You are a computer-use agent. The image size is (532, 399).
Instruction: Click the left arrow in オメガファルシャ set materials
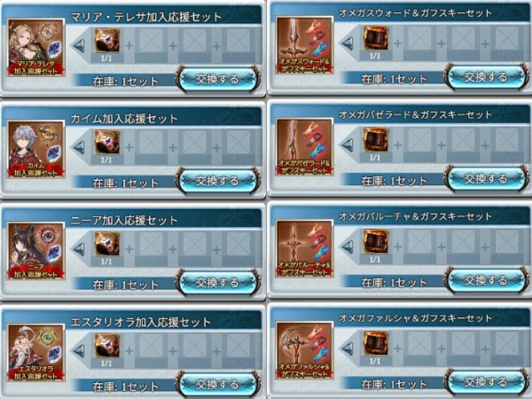click(x=347, y=348)
